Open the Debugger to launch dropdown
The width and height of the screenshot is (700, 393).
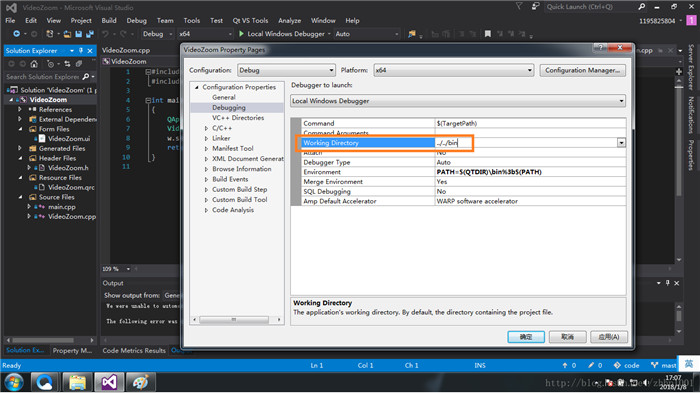tap(458, 101)
